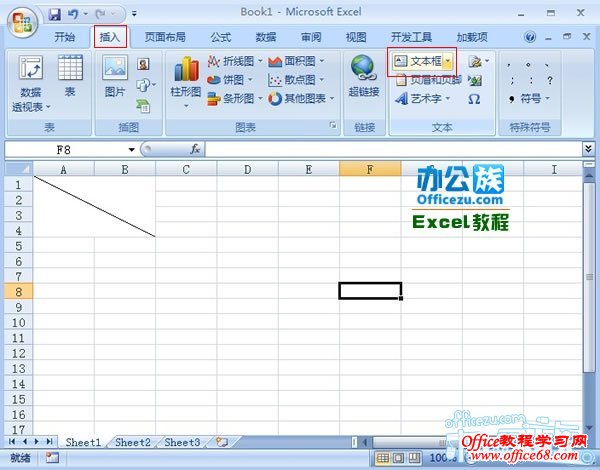This screenshot has width=600, height=470.
Task: Switch to Normal view
Action: pyautogui.click(x=383, y=458)
